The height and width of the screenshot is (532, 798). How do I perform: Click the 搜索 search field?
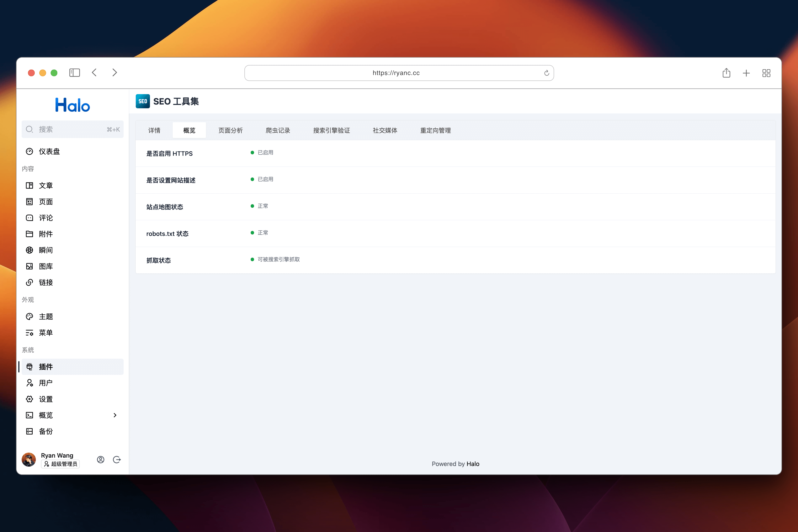73,129
